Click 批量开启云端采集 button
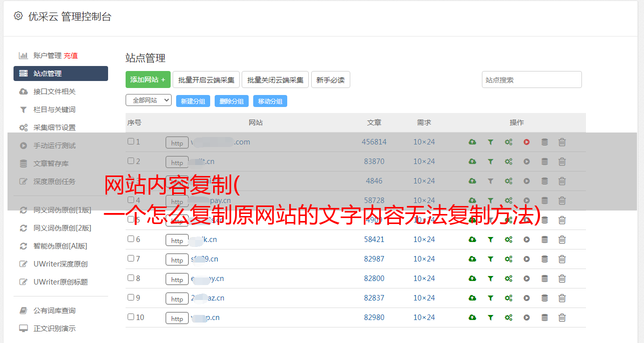 (206, 79)
